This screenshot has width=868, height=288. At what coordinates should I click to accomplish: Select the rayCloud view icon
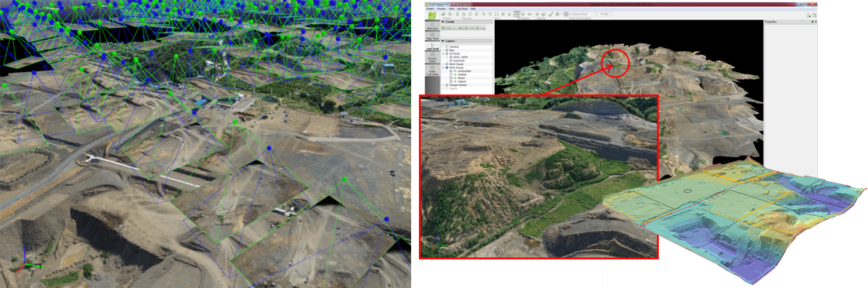[x=432, y=46]
